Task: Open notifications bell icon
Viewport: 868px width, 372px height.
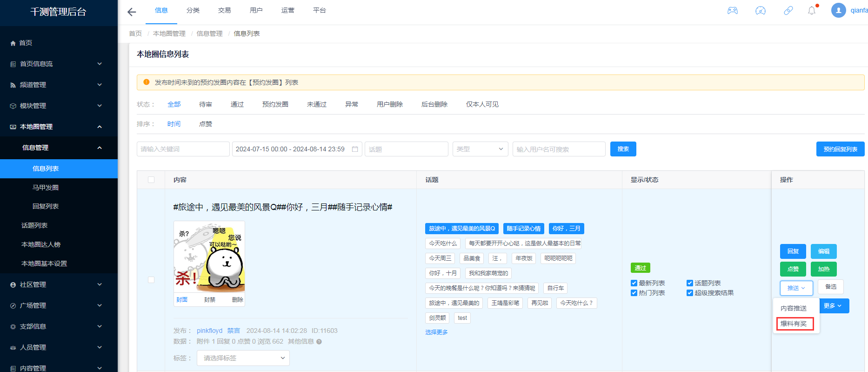Action: point(812,10)
